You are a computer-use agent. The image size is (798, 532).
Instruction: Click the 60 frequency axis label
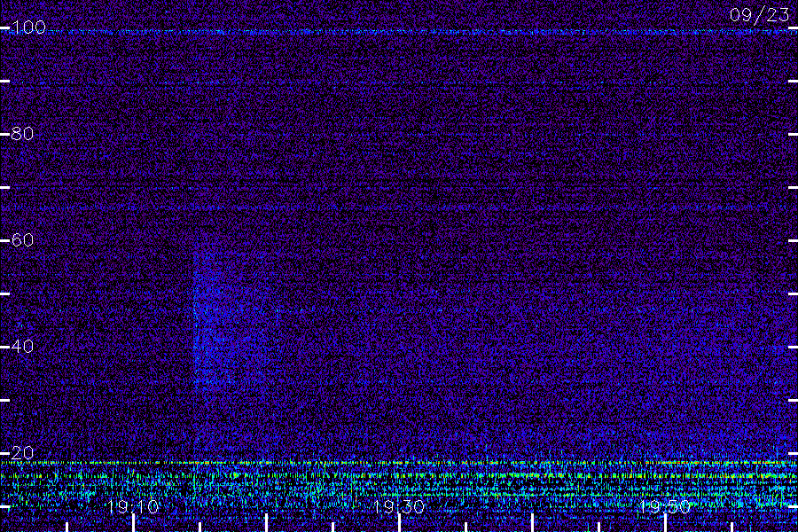point(22,240)
